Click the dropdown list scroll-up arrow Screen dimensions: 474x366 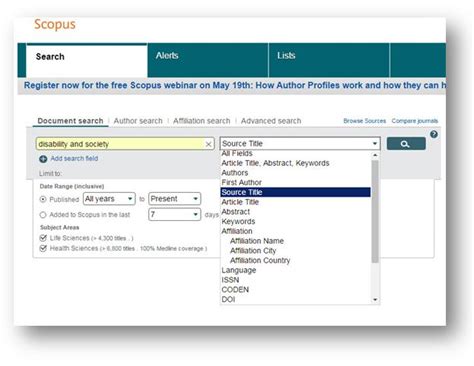click(x=375, y=155)
